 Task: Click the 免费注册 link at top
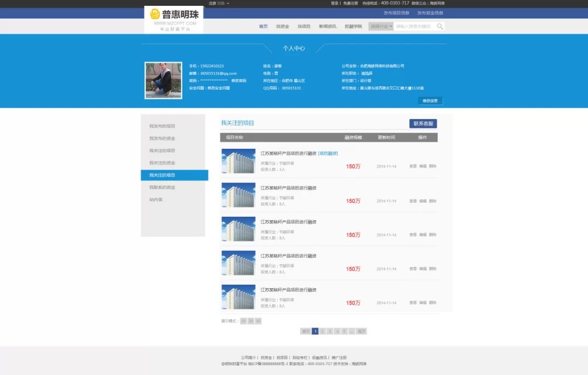(350, 3)
